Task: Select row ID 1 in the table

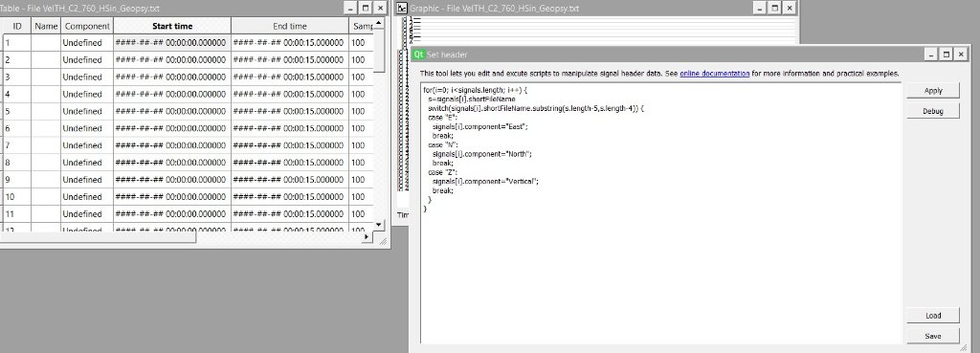Action: (17, 43)
